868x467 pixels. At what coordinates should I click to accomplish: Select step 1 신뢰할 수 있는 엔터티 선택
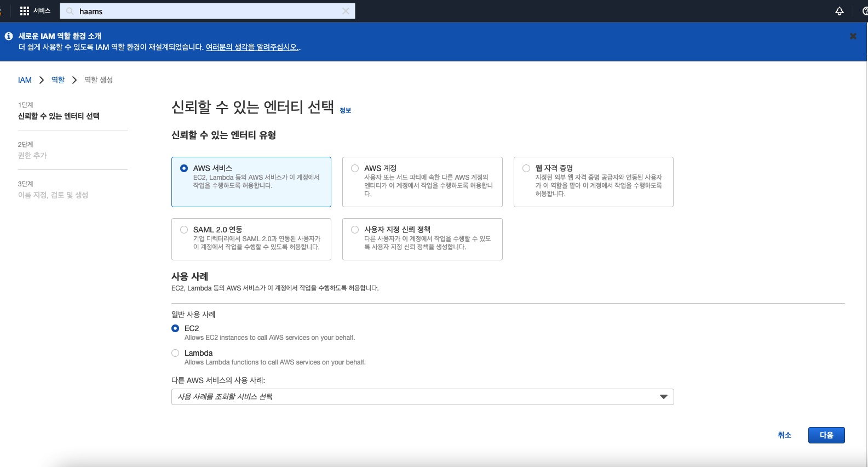pyautogui.click(x=59, y=116)
